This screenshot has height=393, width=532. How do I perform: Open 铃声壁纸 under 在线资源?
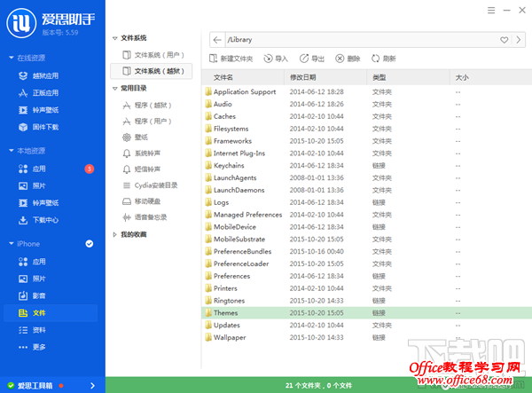click(x=38, y=110)
